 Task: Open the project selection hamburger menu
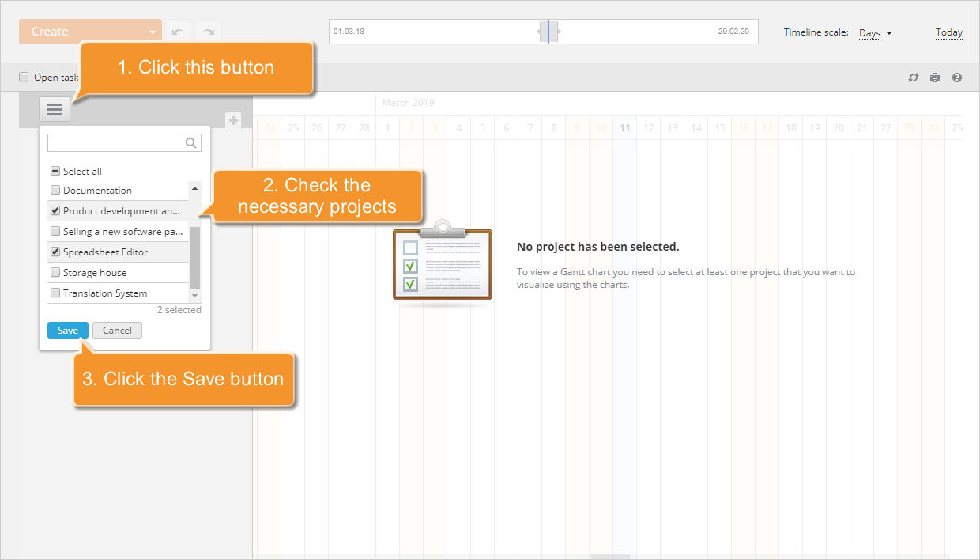(x=54, y=109)
